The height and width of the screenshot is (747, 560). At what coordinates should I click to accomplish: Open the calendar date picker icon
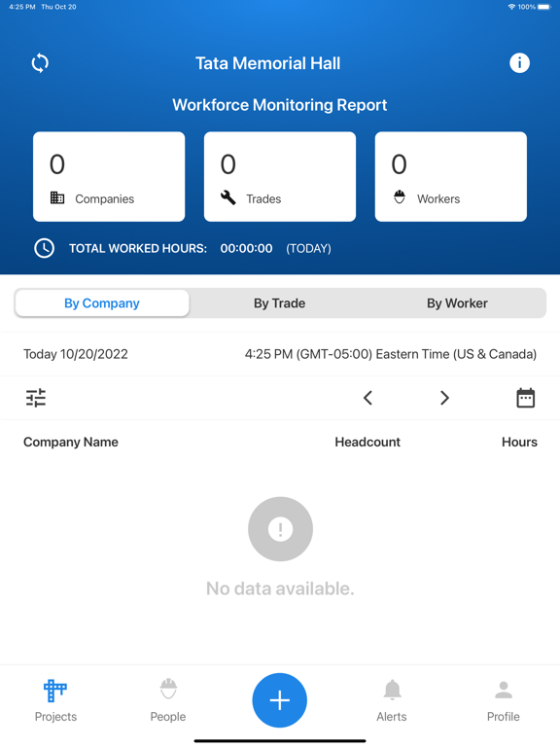pos(526,398)
